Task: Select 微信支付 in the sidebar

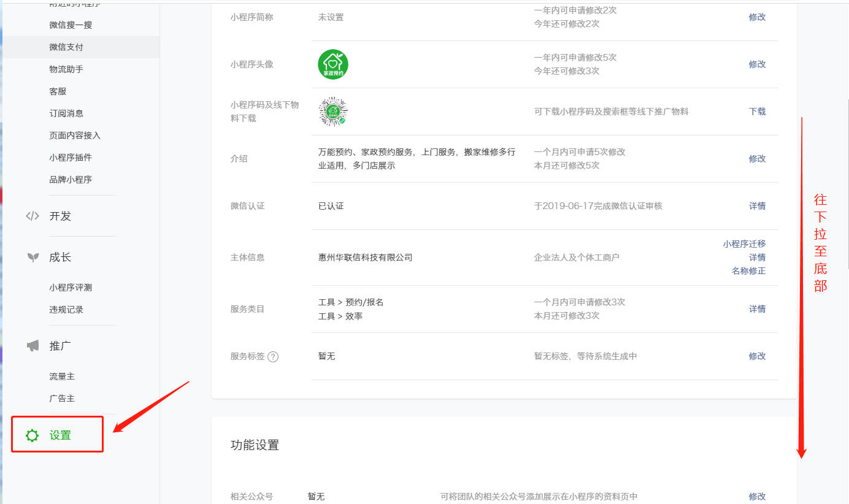Action: [66, 47]
